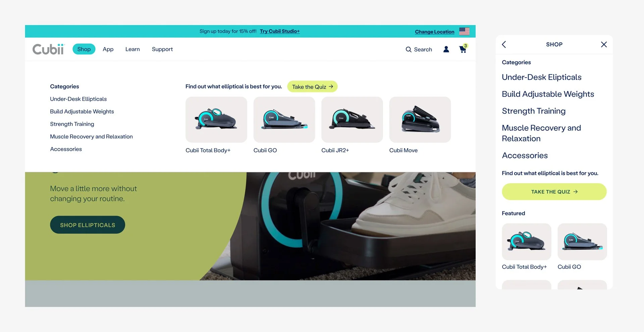This screenshot has width=644, height=332.
Task: Select Accessories in desktop categories
Action: pyautogui.click(x=66, y=149)
